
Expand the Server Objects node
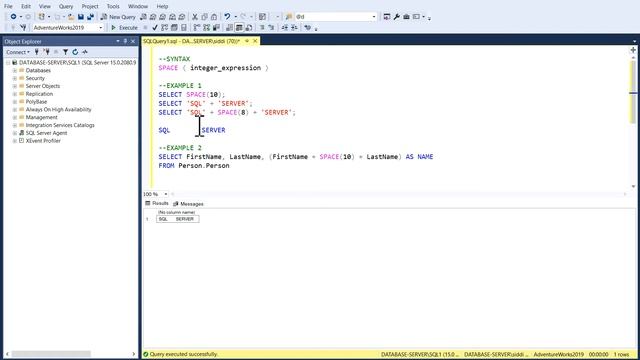[x=15, y=86]
